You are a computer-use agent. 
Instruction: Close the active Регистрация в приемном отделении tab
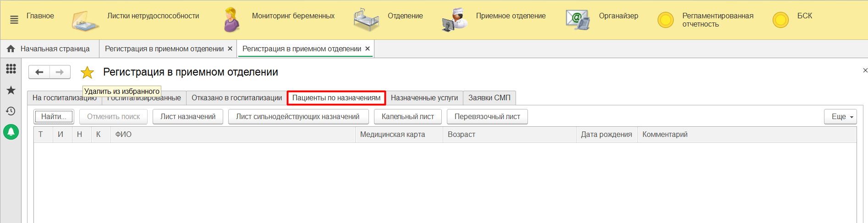click(368, 49)
